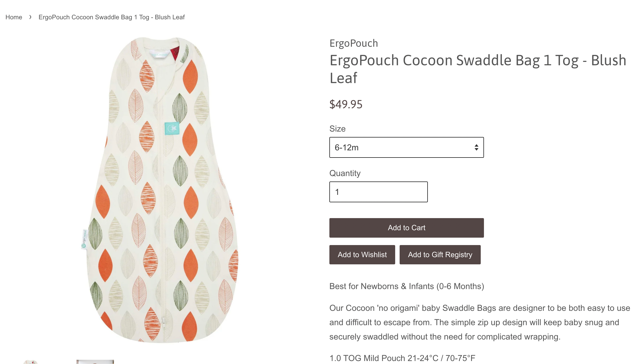The image size is (639, 364).
Task: Select the second product thumbnail photo
Action: [95, 362]
